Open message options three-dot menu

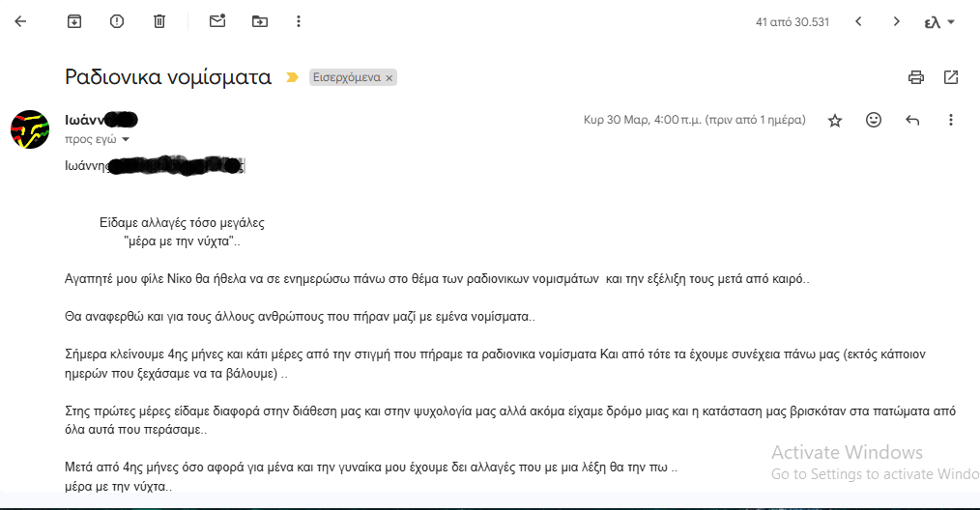(951, 120)
